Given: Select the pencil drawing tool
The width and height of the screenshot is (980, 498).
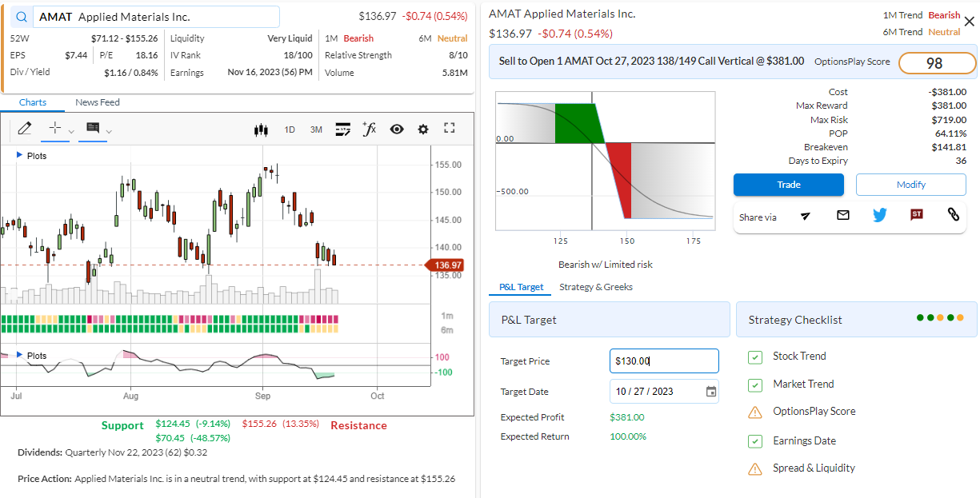Looking at the screenshot, I should [24, 128].
